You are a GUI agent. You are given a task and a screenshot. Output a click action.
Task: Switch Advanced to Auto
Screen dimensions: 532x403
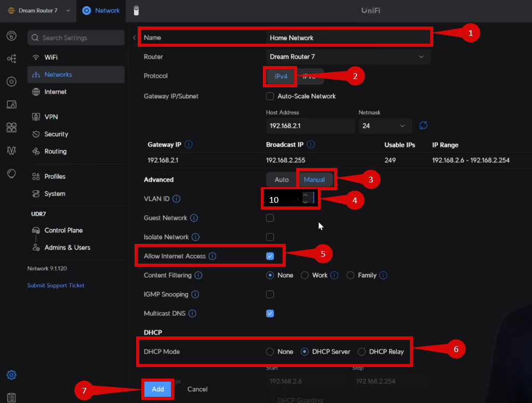[282, 179]
